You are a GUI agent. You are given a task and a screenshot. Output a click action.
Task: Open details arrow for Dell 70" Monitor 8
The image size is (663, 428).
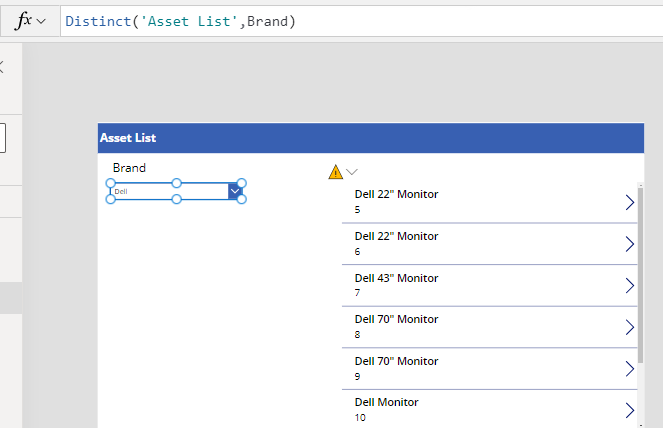click(630, 327)
